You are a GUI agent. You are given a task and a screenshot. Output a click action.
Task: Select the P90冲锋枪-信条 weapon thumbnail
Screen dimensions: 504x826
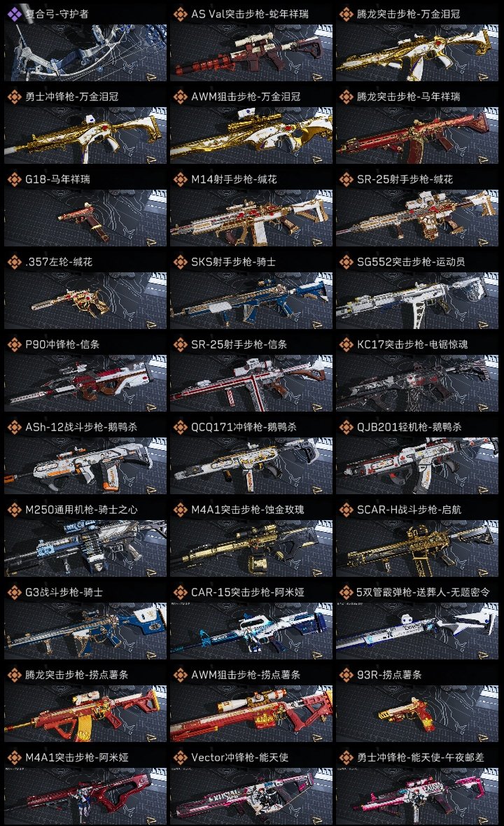tap(85, 384)
